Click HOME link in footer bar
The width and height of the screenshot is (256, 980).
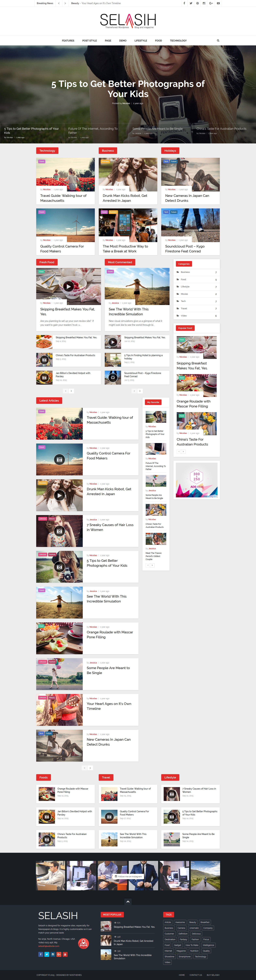tap(182, 975)
